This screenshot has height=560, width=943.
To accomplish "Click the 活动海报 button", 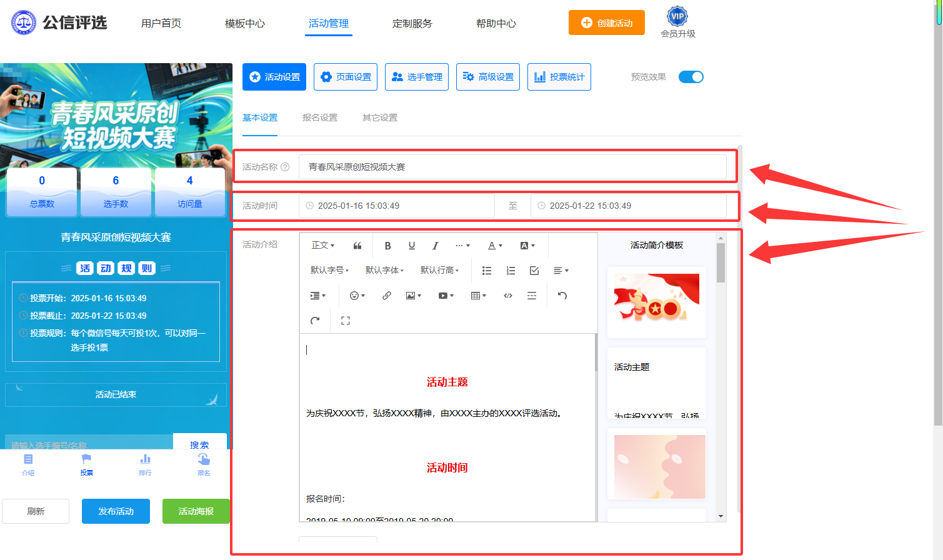I will coord(196,511).
